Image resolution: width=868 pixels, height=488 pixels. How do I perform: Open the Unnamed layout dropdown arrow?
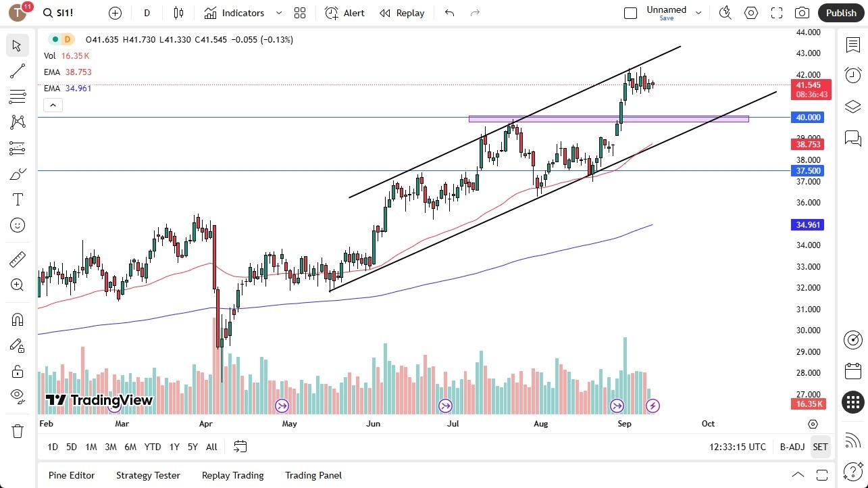pyautogui.click(x=698, y=13)
